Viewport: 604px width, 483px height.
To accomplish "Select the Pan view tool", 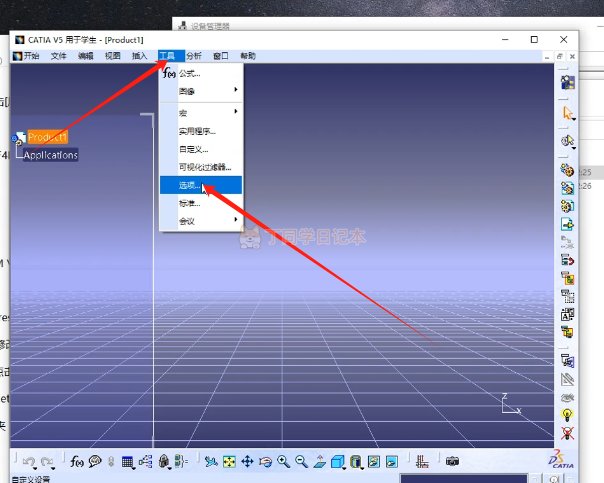I will pos(247,462).
